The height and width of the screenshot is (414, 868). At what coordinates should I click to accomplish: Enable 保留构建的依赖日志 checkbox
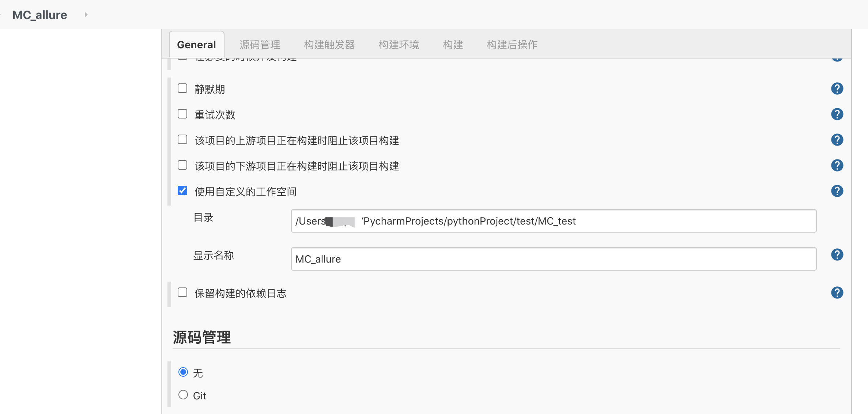point(182,293)
